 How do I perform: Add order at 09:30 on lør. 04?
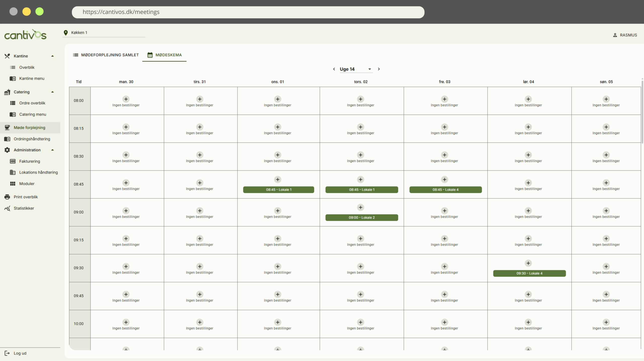click(528, 263)
